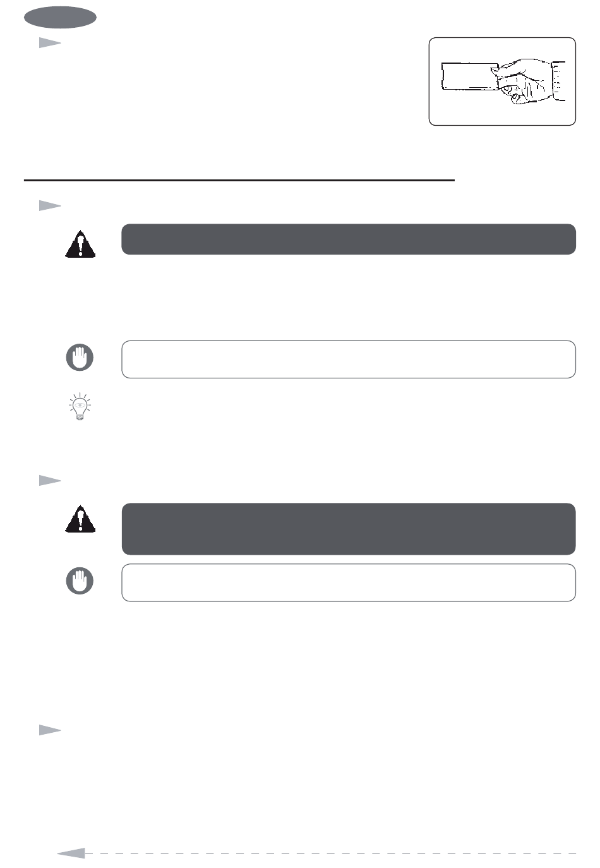Click the last arrow bullet near page bottom
Screen dimensions: 600x868
[50, 730]
